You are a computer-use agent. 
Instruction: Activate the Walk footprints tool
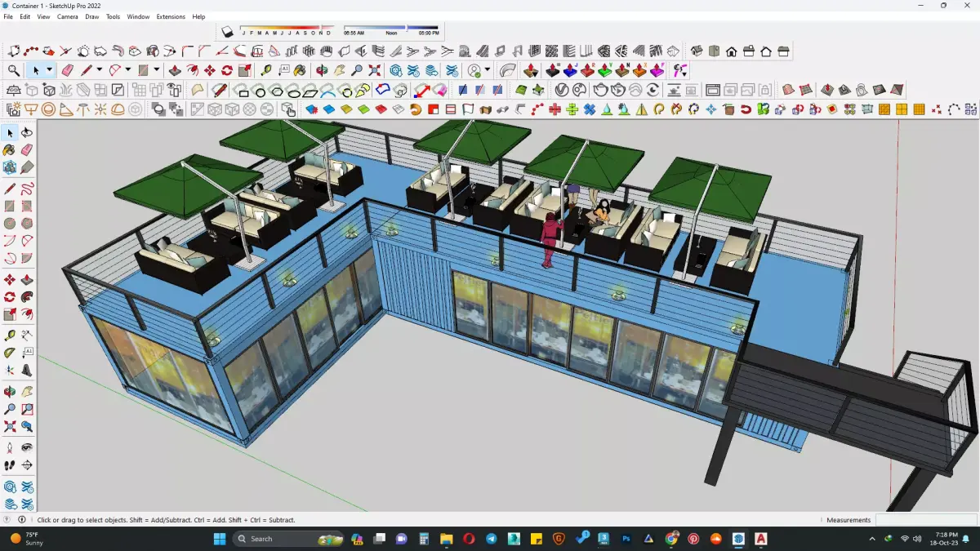pyautogui.click(x=10, y=465)
